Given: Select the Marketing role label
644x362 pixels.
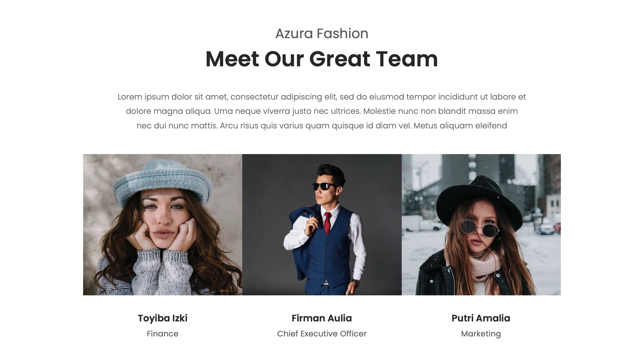Looking at the screenshot, I should 481,334.
